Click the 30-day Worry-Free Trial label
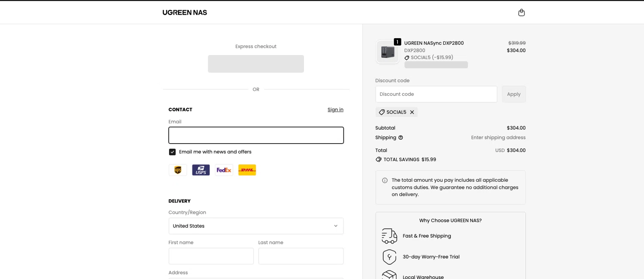Viewport: 644px width, 279px height. coord(431,257)
